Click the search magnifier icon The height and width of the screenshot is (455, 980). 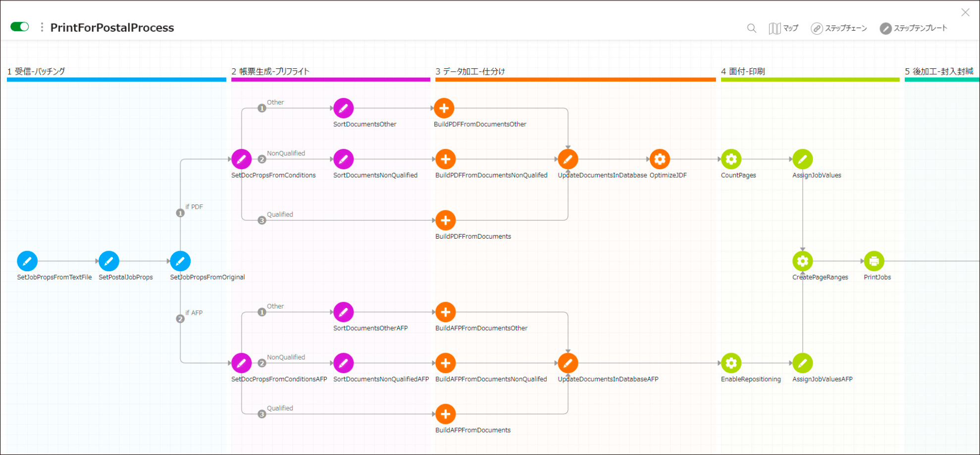(751, 28)
